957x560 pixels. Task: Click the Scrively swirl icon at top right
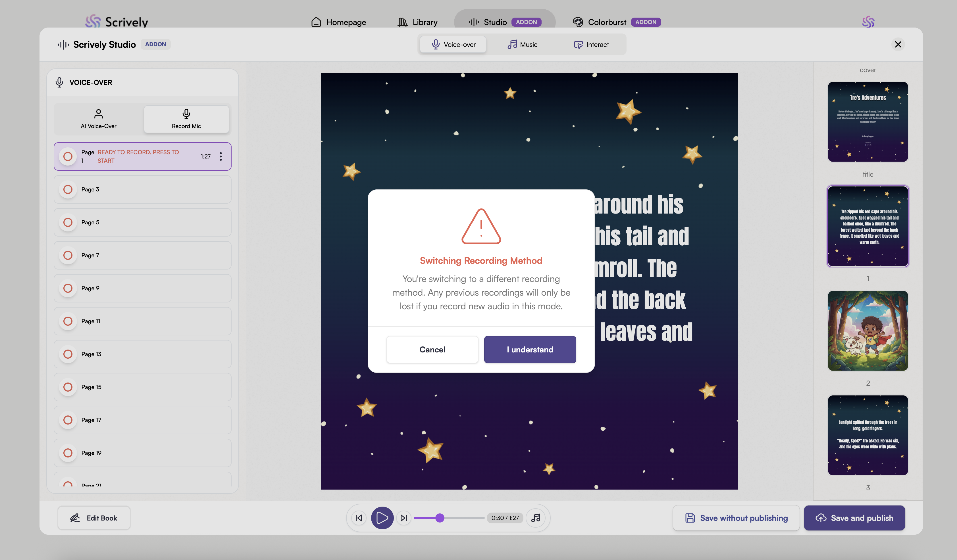pos(868,22)
